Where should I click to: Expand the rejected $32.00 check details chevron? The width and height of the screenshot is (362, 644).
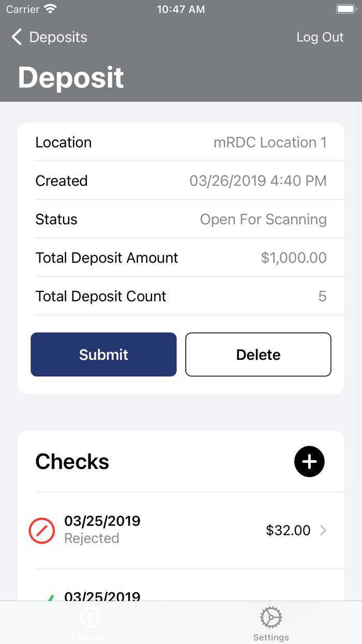pos(323,531)
